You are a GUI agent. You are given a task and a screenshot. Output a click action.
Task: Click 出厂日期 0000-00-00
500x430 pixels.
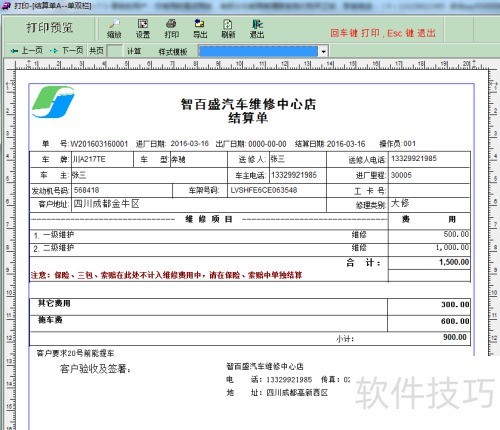(267, 144)
